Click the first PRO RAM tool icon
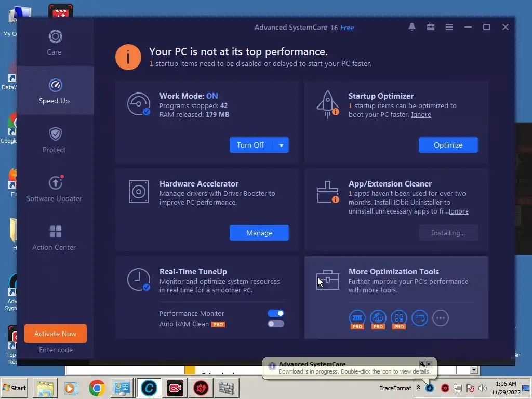 (357, 319)
